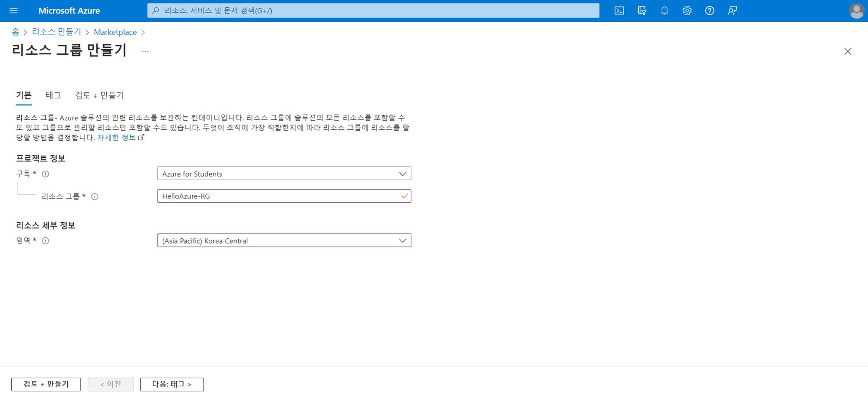Image resolution: width=868 pixels, height=402 pixels.
Task: Open the 자세한 정보 link
Action: [117, 137]
